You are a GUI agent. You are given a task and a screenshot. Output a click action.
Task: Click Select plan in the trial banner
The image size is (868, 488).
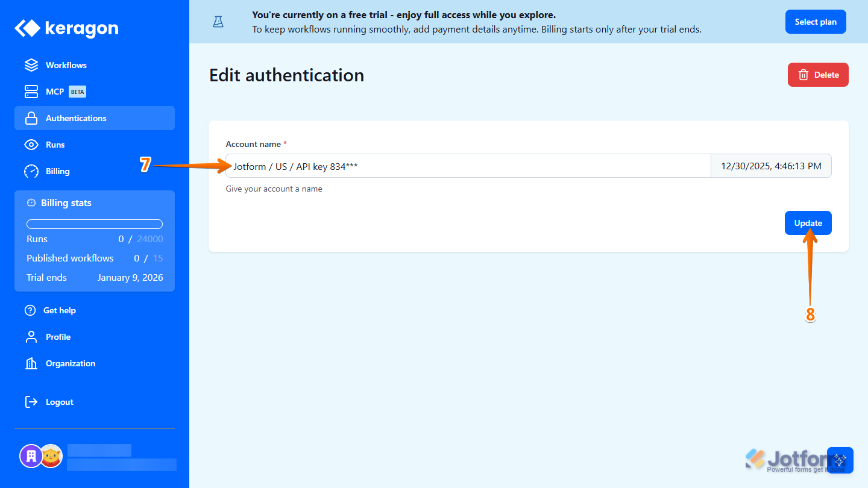(x=816, y=21)
